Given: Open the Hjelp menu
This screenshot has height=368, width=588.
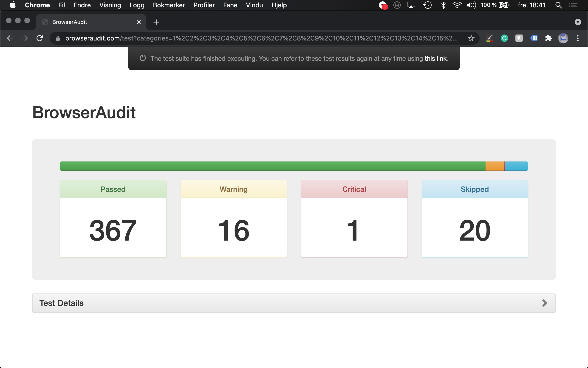Looking at the screenshot, I should [279, 5].
